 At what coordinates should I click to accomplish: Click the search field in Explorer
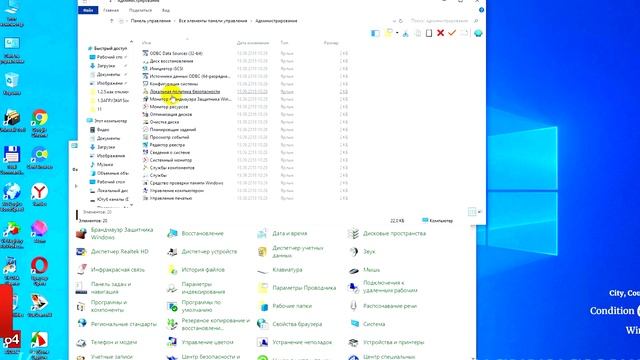point(443,20)
